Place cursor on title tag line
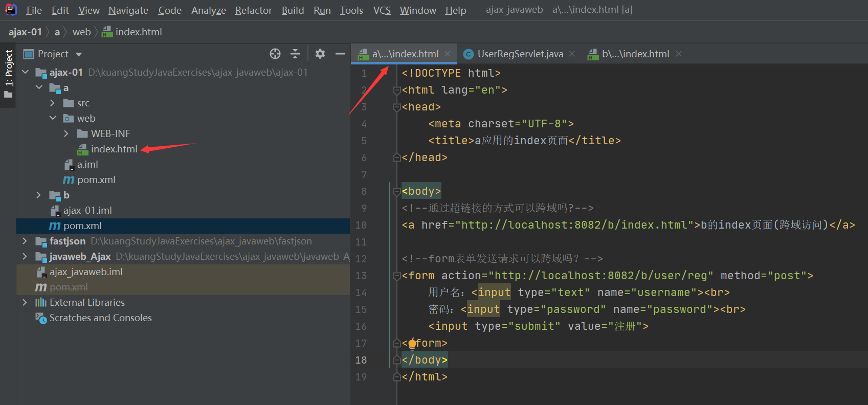Viewport: 868px width, 405px height. (x=524, y=141)
